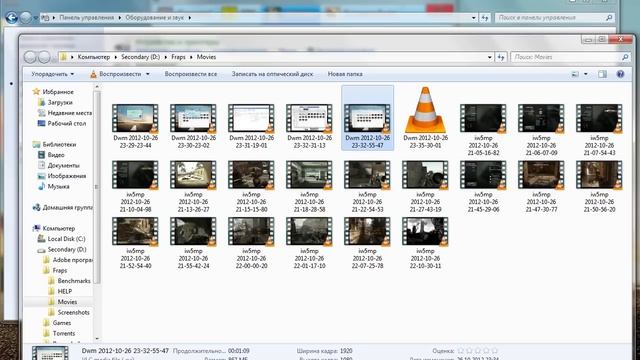640x360 pixels.
Task: Click Компьютер in Movies address bar
Action: coord(94,57)
